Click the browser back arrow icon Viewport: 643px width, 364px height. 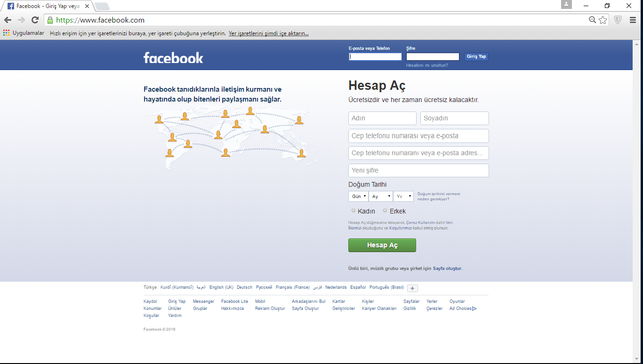point(8,20)
